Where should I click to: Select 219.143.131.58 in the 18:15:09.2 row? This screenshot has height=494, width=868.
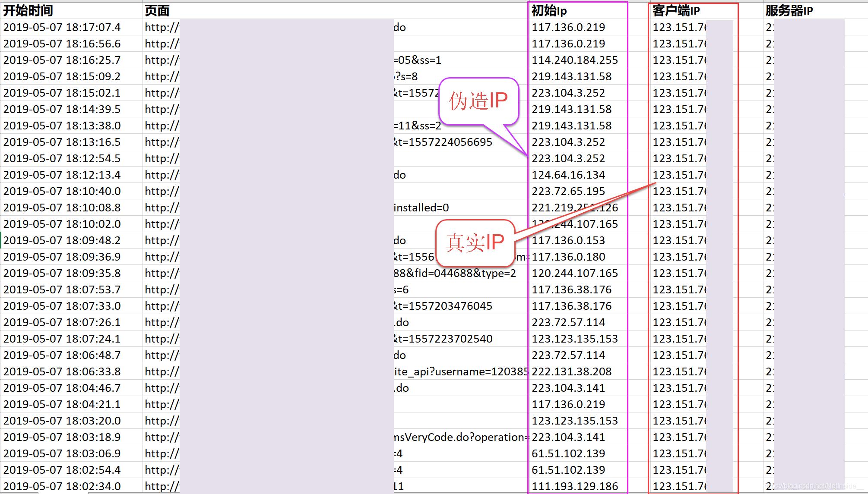572,76
